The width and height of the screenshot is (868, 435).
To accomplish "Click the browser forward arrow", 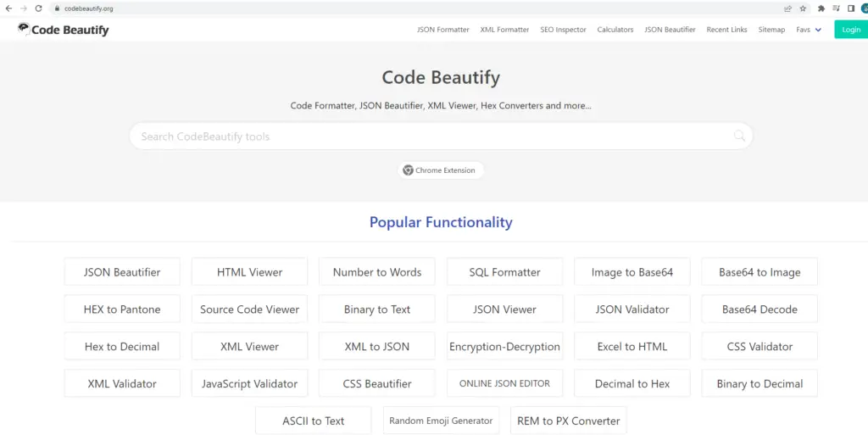I will (x=23, y=8).
